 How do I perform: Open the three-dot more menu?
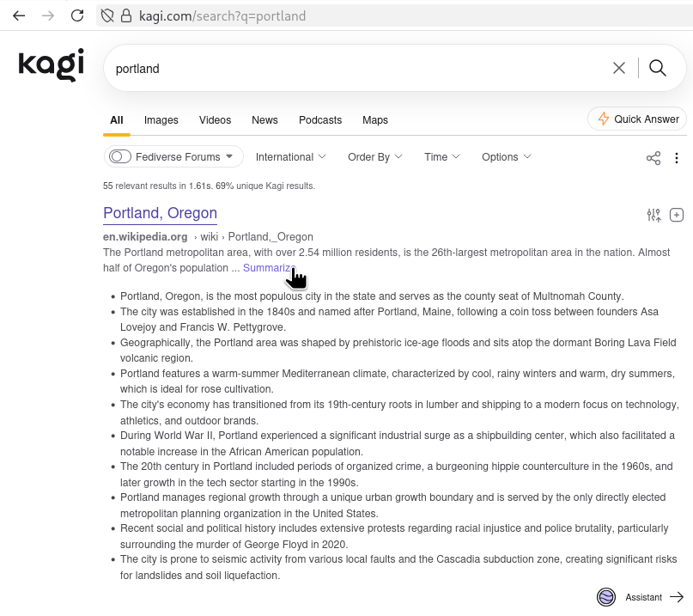(x=676, y=158)
